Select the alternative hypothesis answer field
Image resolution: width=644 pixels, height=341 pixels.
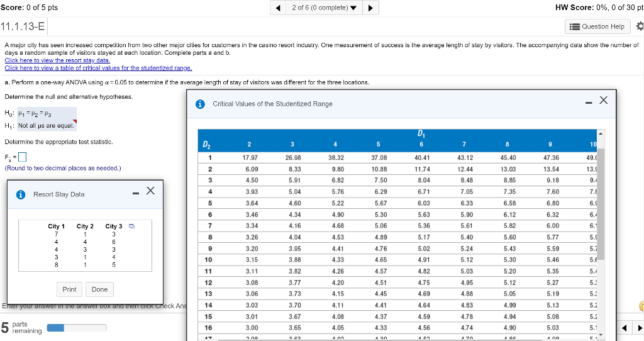click(47, 125)
